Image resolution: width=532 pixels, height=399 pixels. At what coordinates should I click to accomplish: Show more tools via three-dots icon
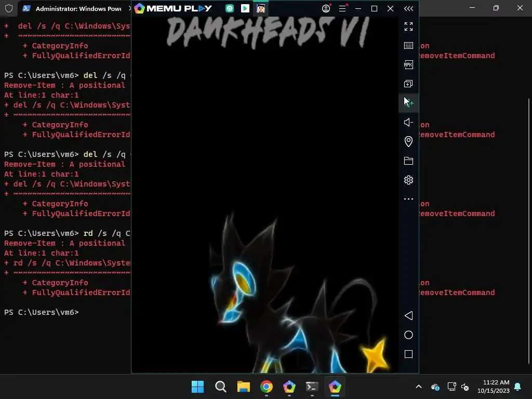tap(408, 199)
